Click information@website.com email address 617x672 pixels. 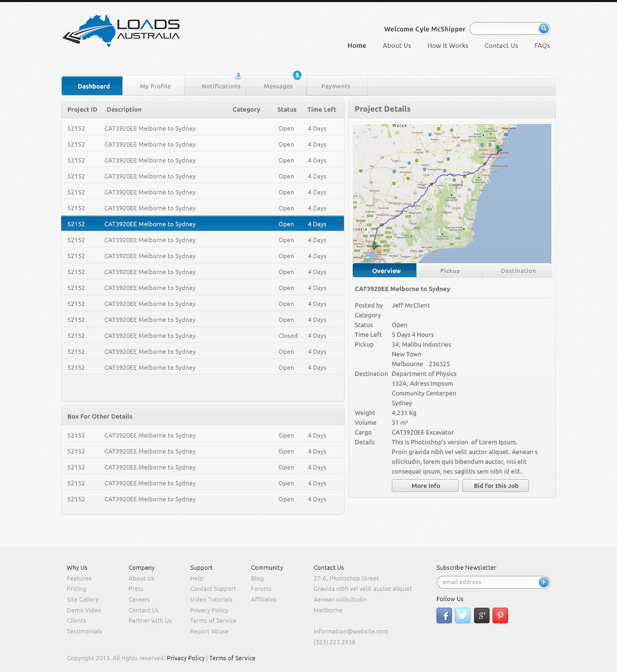(x=351, y=631)
